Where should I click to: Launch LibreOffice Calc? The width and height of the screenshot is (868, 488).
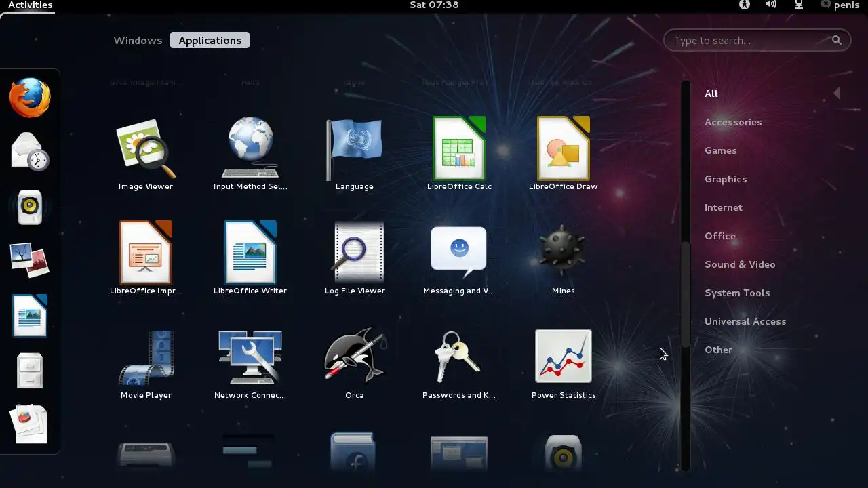(x=459, y=155)
